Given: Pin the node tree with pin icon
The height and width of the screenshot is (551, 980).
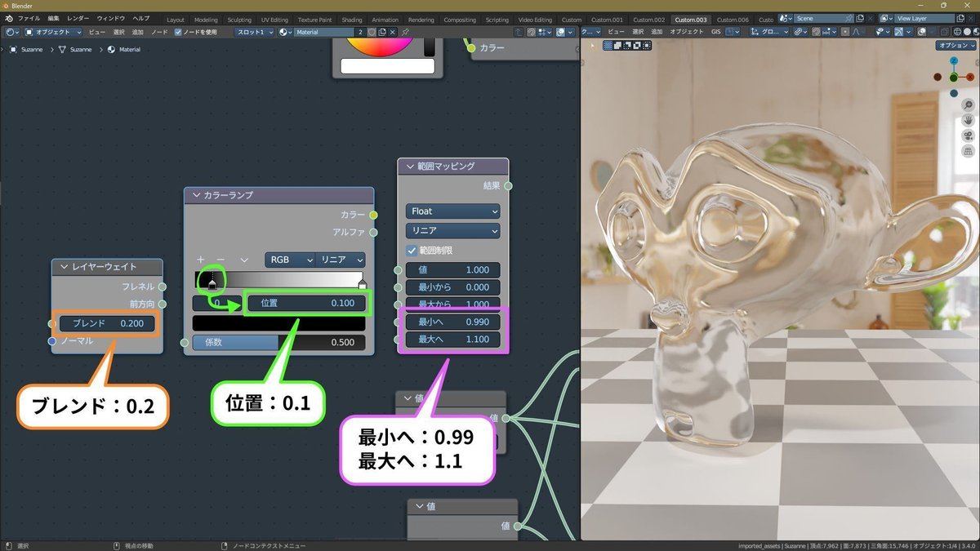Looking at the screenshot, I should pos(405,32).
